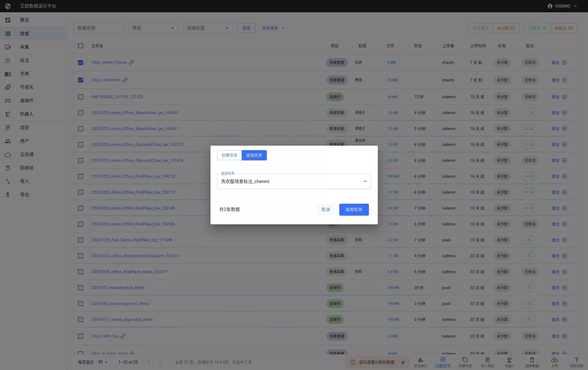Open the 追加任务 dropdown showing 洗衣服场景标注_chenml

pos(294,181)
